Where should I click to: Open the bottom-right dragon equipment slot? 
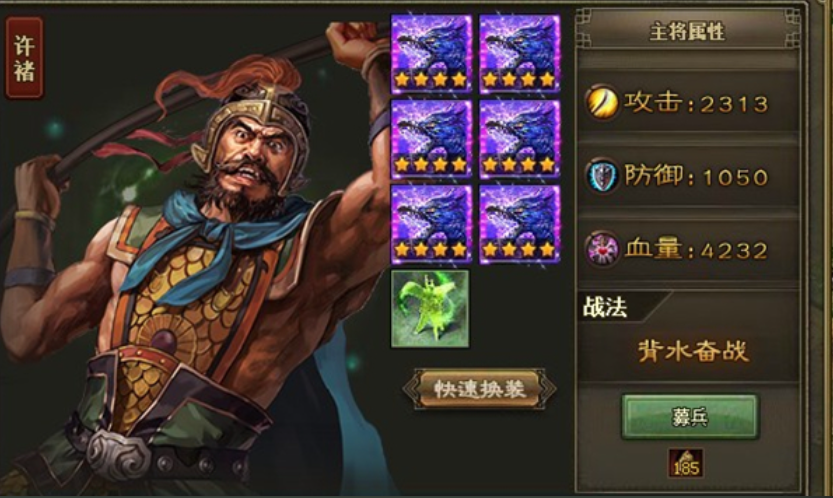[519, 224]
